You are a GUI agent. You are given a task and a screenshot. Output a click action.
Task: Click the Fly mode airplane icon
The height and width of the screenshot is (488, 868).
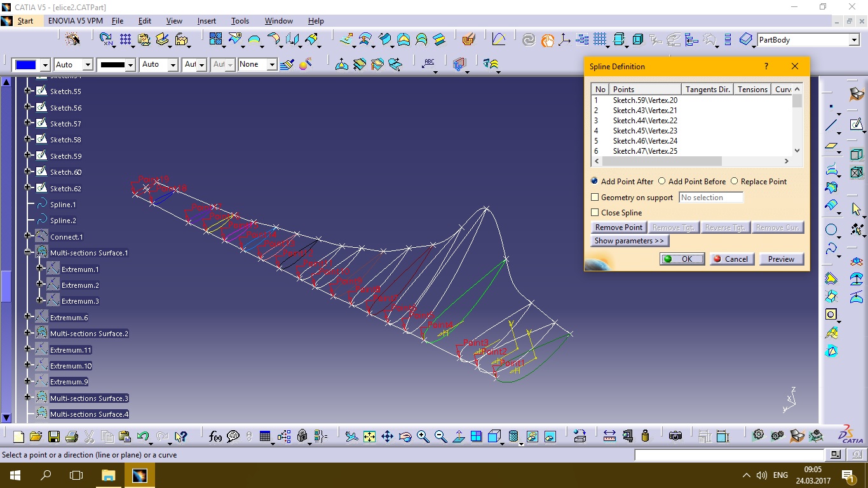(351, 437)
